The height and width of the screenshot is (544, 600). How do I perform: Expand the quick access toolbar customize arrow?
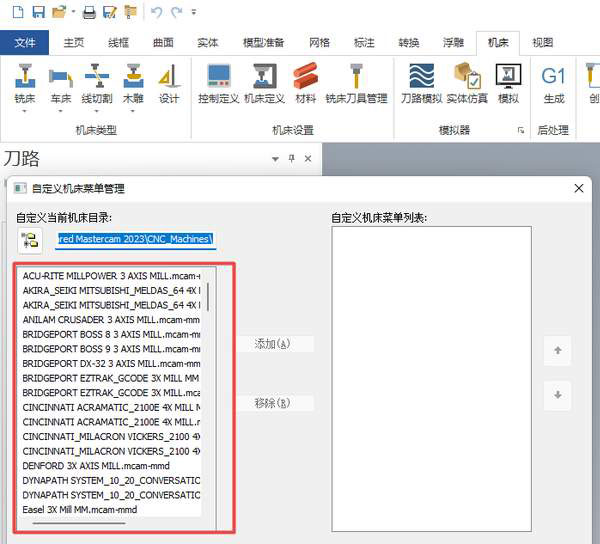(194, 12)
